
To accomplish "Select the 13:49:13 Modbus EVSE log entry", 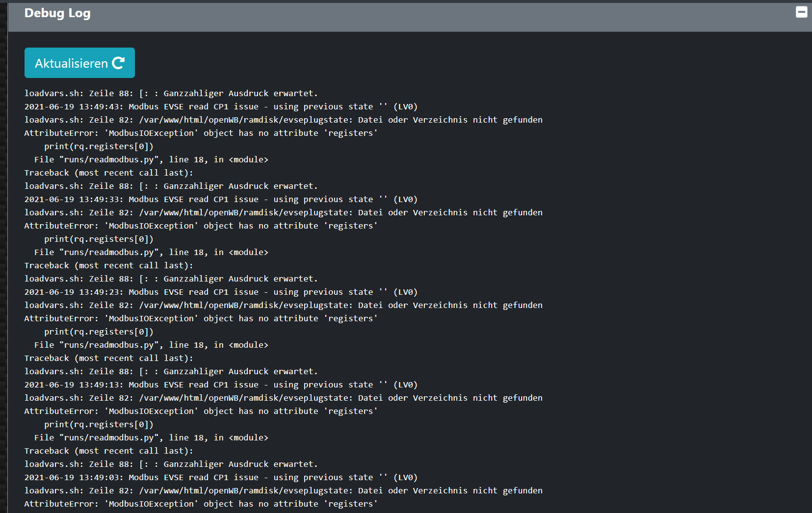I will [x=221, y=385].
